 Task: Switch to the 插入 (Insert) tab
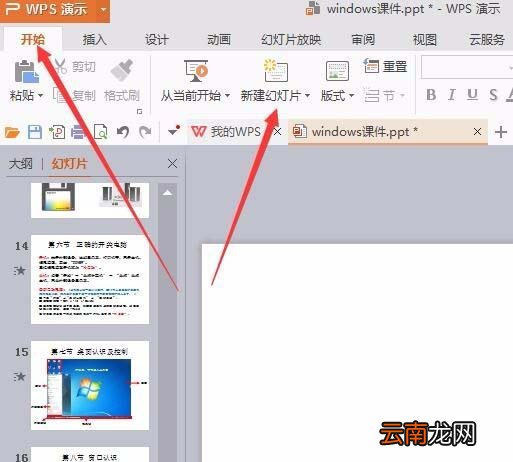coord(95,40)
